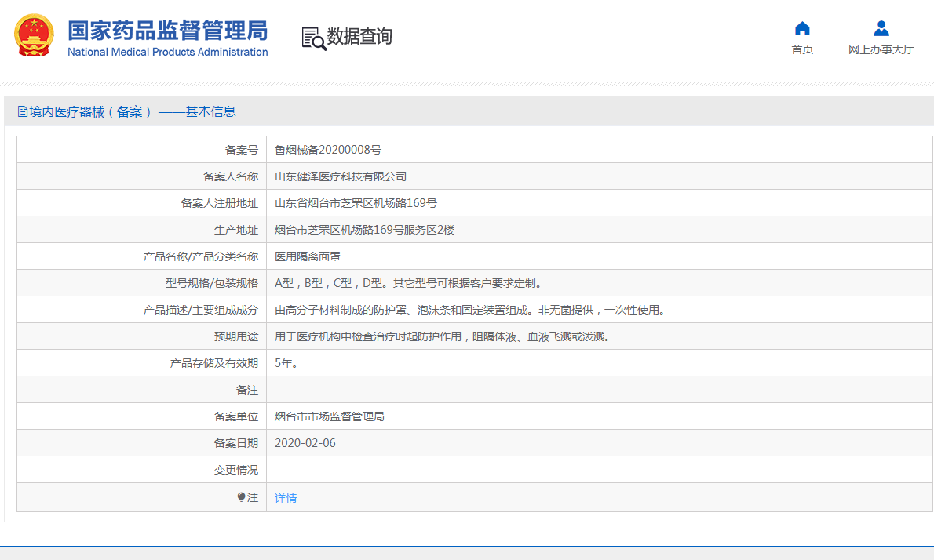Click the 产品存储及有效期 label
The height and width of the screenshot is (560, 934).
pos(213,363)
